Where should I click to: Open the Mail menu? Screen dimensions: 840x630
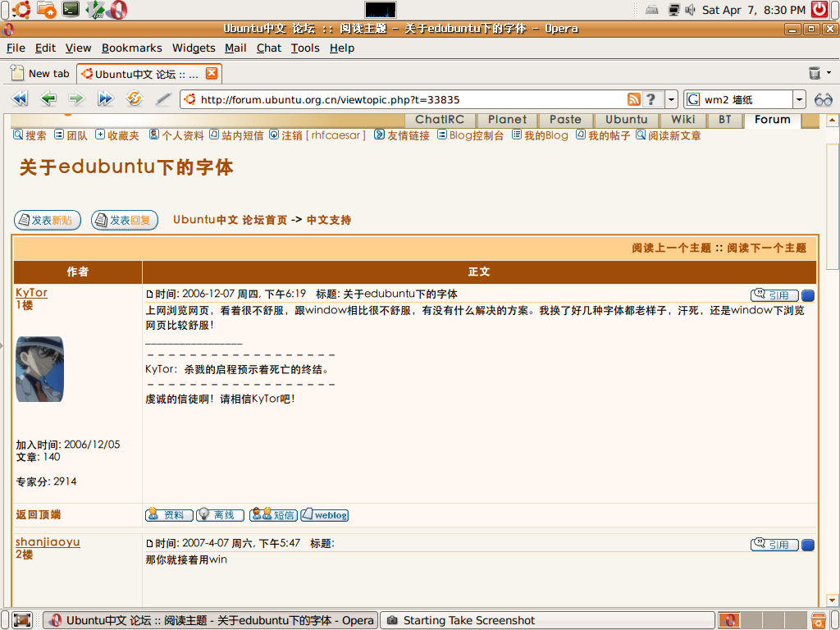tap(235, 48)
